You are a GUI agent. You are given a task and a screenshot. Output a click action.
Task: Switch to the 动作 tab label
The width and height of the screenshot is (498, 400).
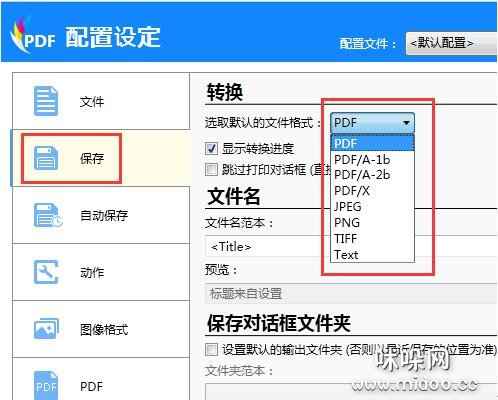tap(92, 272)
